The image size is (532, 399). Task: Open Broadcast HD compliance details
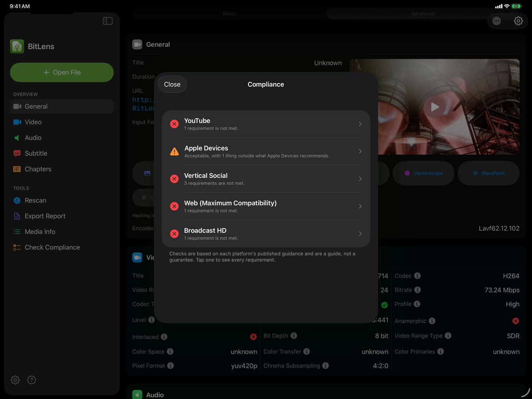266,234
